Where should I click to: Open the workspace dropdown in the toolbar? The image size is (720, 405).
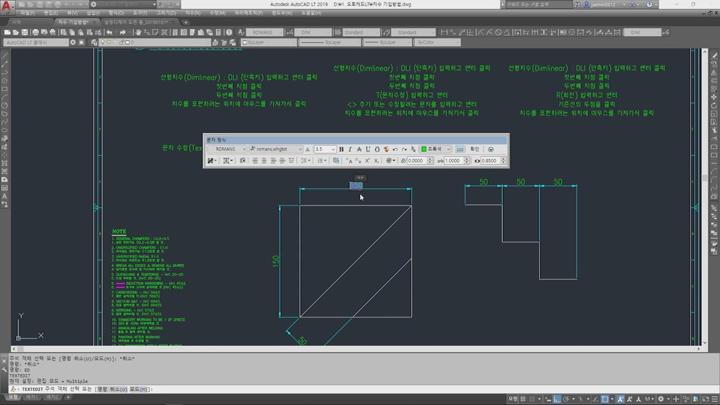coord(36,42)
